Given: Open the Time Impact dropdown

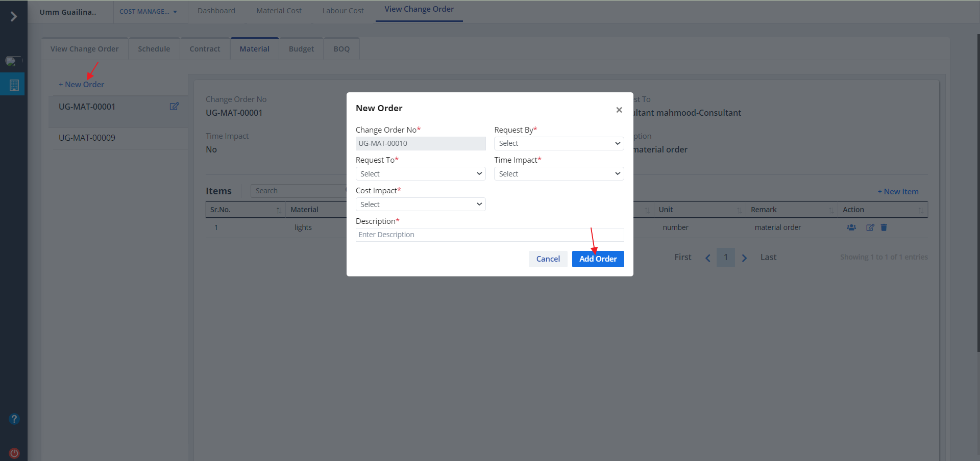Looking at the screenshot, I should [559, 174].
